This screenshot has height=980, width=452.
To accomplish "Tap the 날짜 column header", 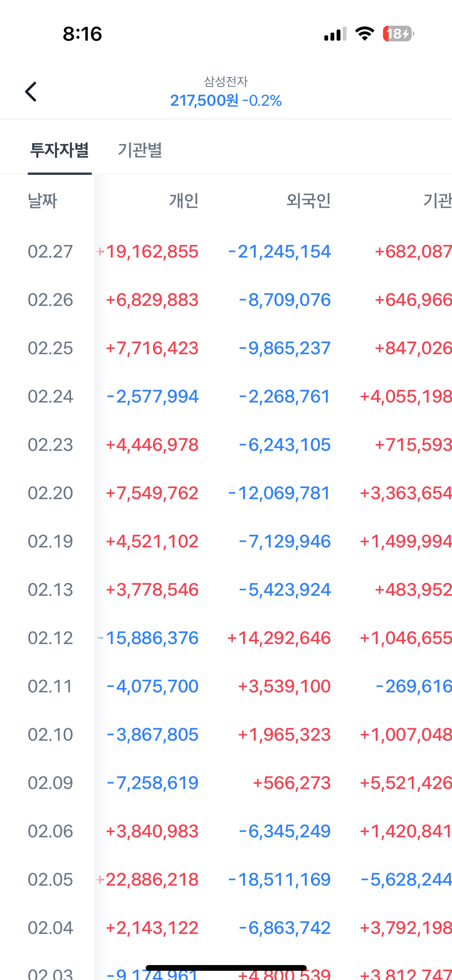I will [x=43, y=201].
